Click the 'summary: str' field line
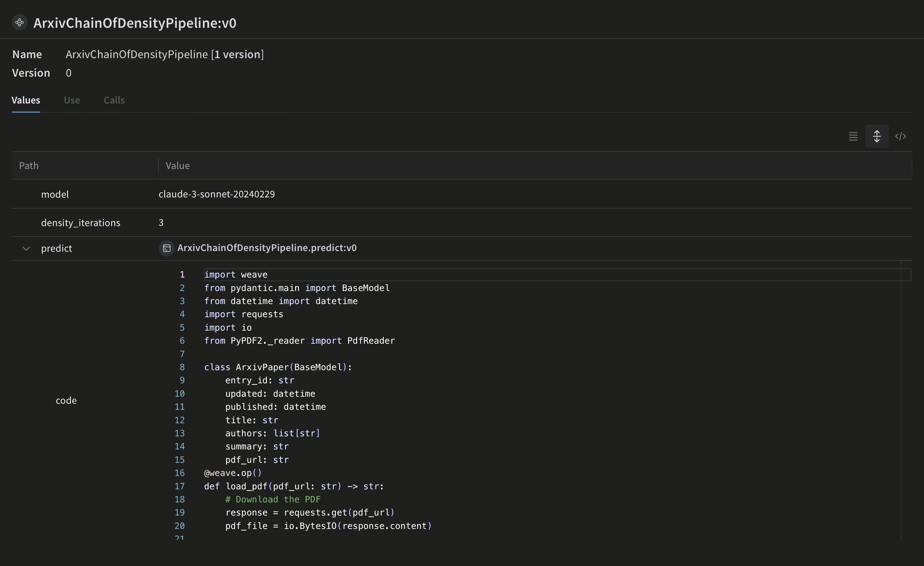The image size is (924, 566). click(257, 446)
